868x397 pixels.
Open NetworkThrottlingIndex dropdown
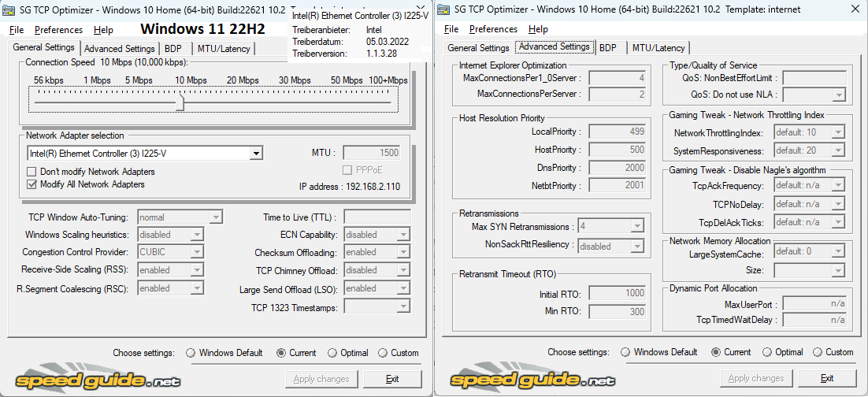(839, 133)
